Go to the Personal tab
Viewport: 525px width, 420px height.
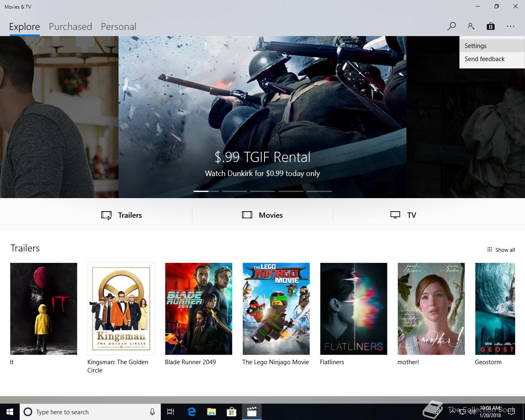[119, 27]
